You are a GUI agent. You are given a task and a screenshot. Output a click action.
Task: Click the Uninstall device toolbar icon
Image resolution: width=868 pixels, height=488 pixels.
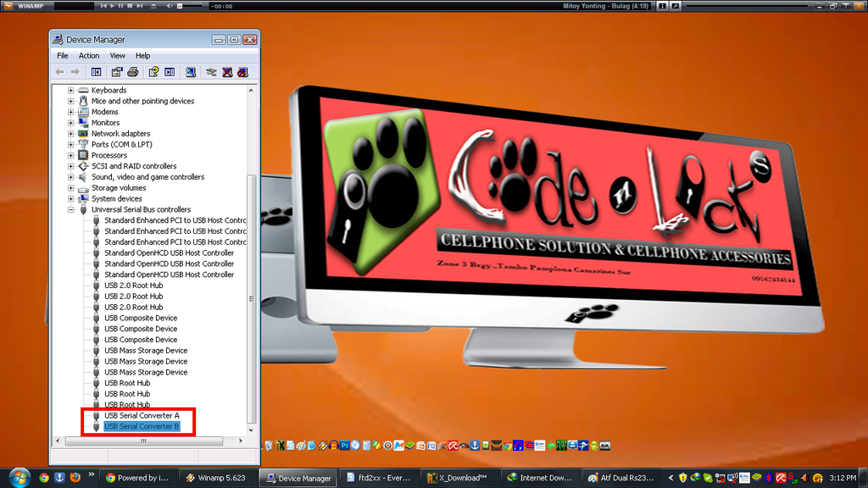coord(227,72)
